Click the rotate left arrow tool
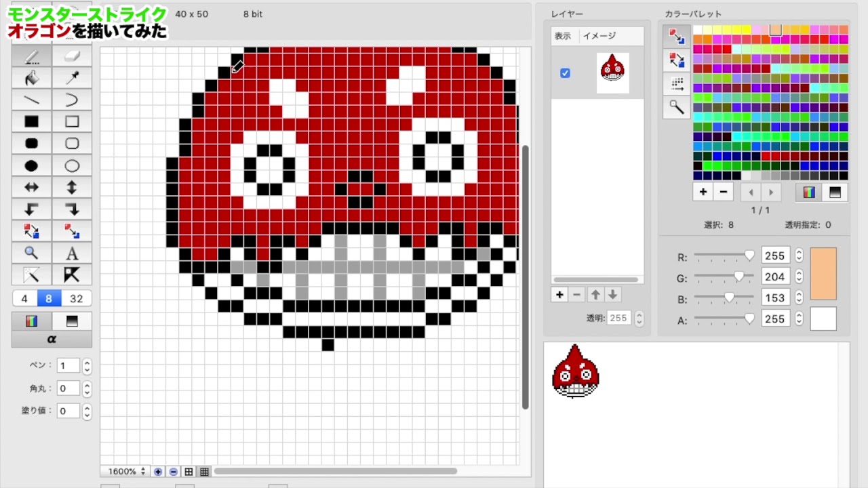Screen dimensions: 868x488 point(31,209)
